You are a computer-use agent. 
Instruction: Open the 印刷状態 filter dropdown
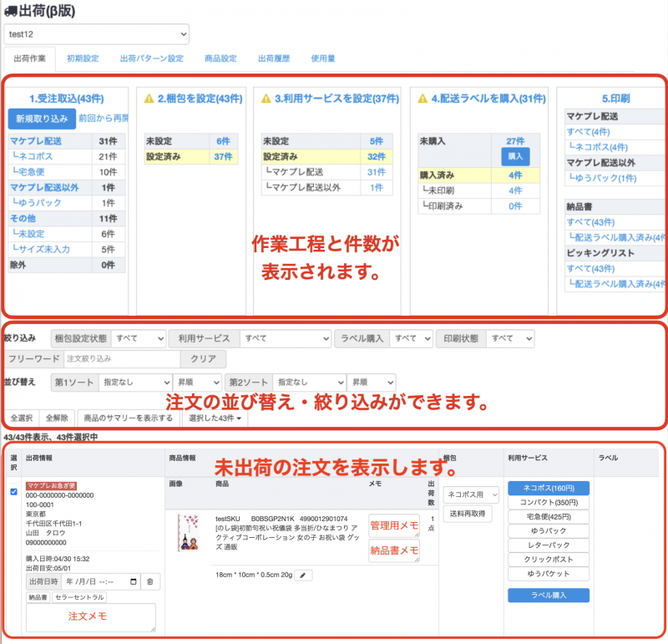coord(510,338)
